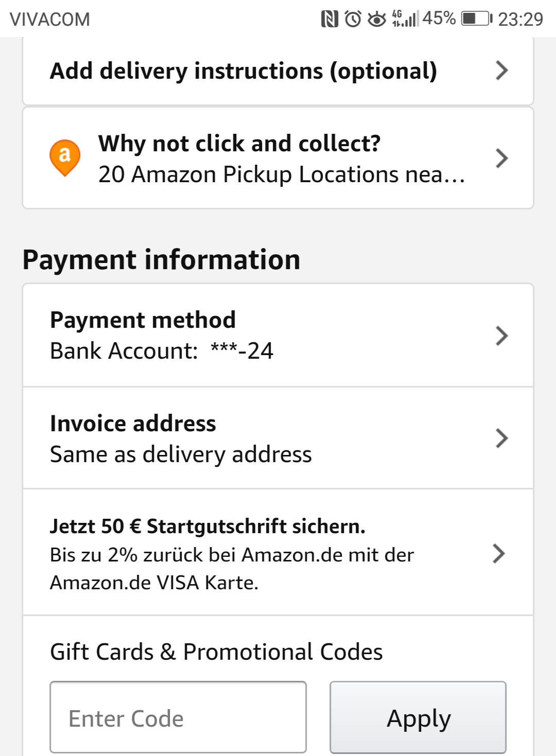This screenshot has width=556, height=756.
Task: Open Add delivery instructions (optional)
Action: 244,71
